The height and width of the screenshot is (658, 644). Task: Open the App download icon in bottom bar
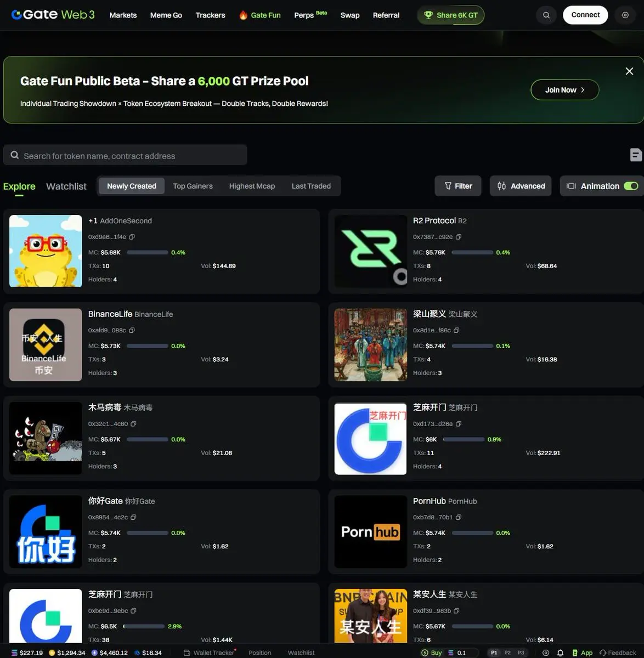click(x=582, y=653)
